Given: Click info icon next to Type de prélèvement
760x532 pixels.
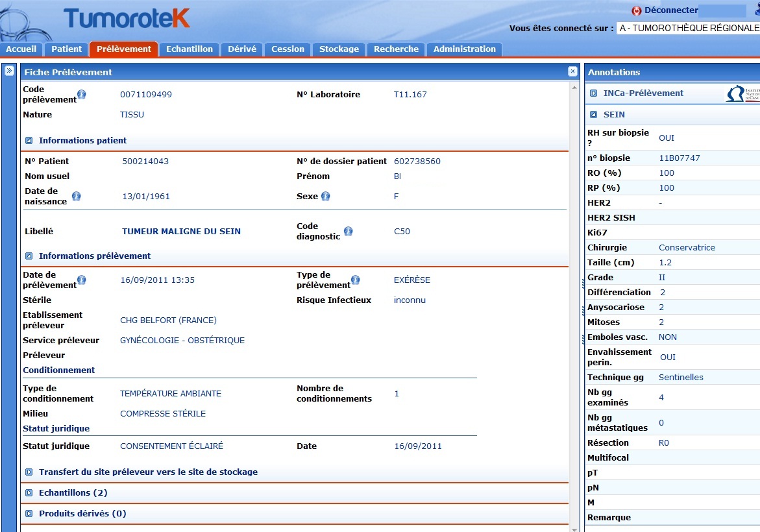Looking at the screenshot, I should [x=356, y=280].
